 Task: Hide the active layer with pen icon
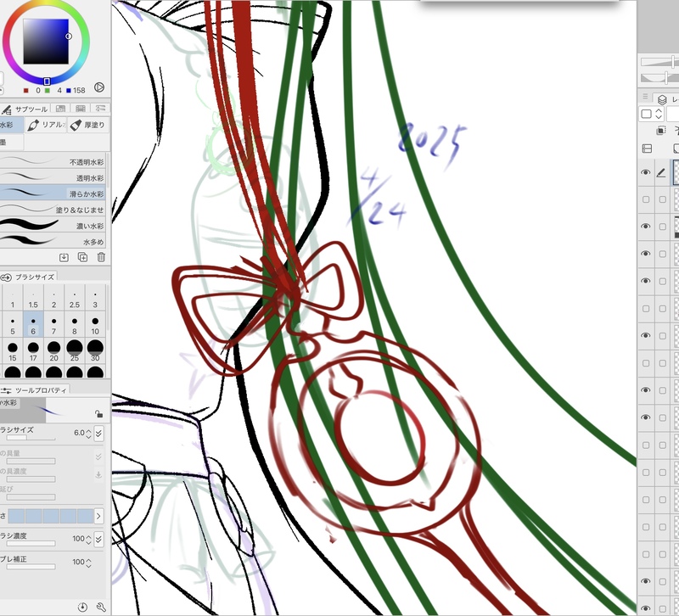646,172
